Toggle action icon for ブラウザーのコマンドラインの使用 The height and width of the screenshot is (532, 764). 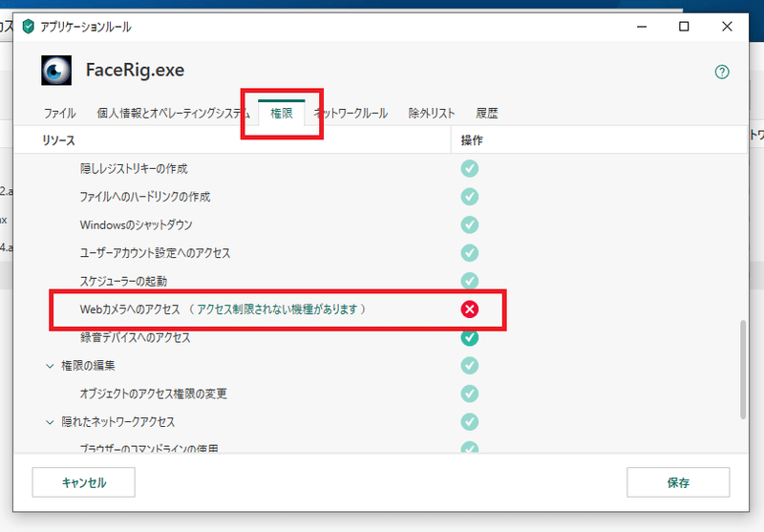point(470,447)
